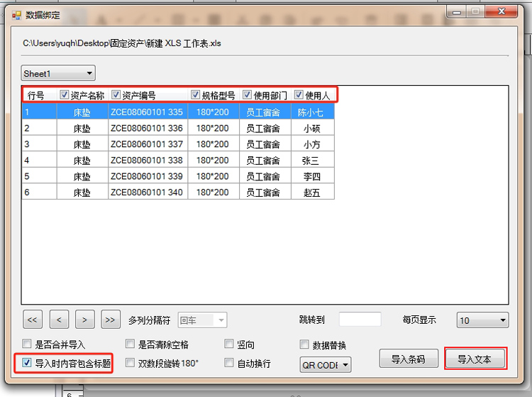
Task: Go to previous page with < button
Action: coord(59,320)
